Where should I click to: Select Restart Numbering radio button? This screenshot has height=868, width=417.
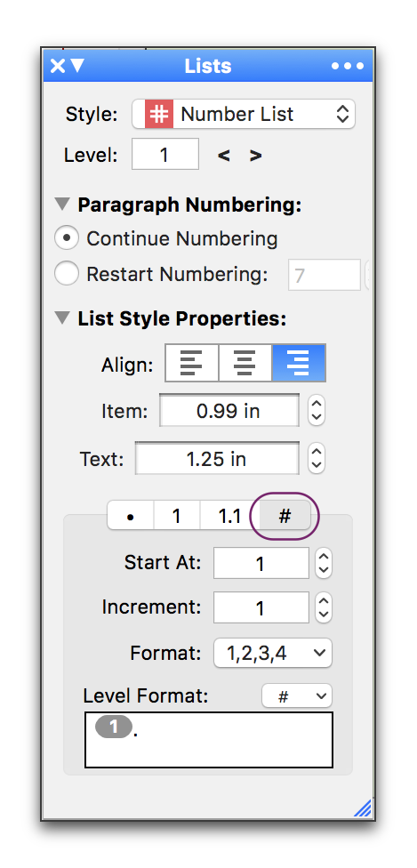67,274
